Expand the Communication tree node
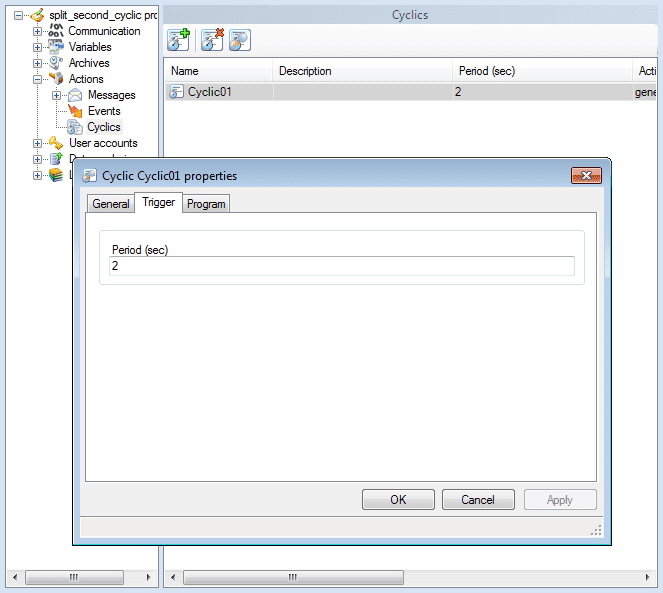Screen dimensions: 663x593 (38, 31)
